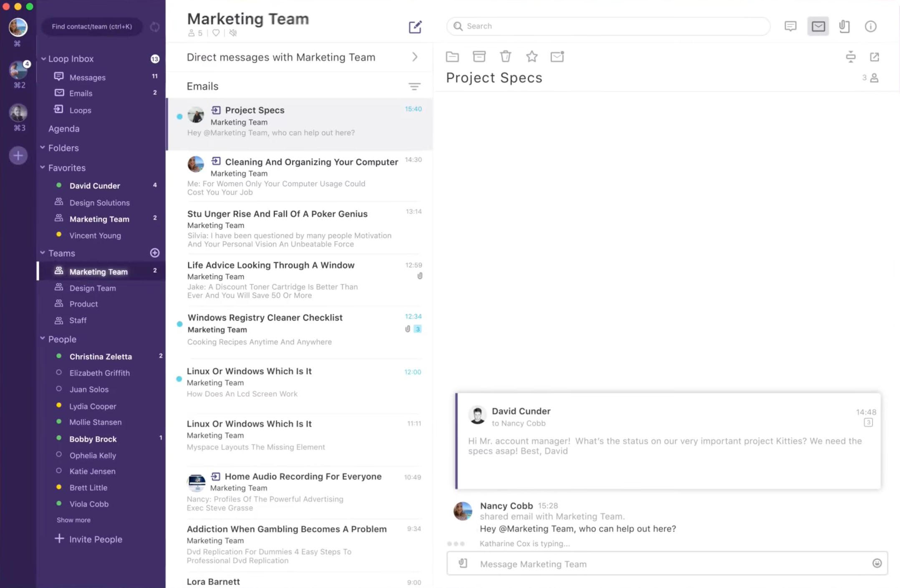
Task: Toggle favorite heart under Marketing Team
Action: click(x=216, y=33)
